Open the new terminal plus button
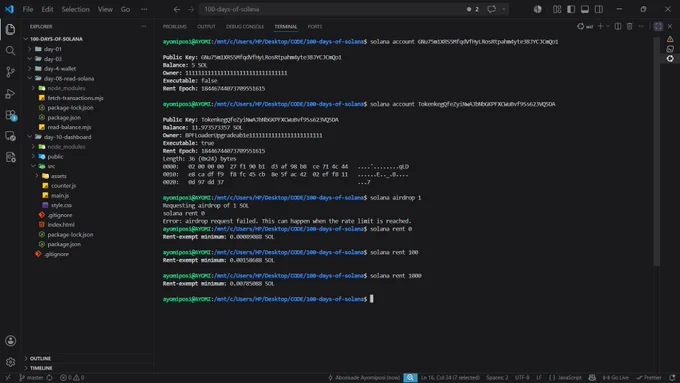The width and height of the screenshot is (680, 383). point(601,26)
